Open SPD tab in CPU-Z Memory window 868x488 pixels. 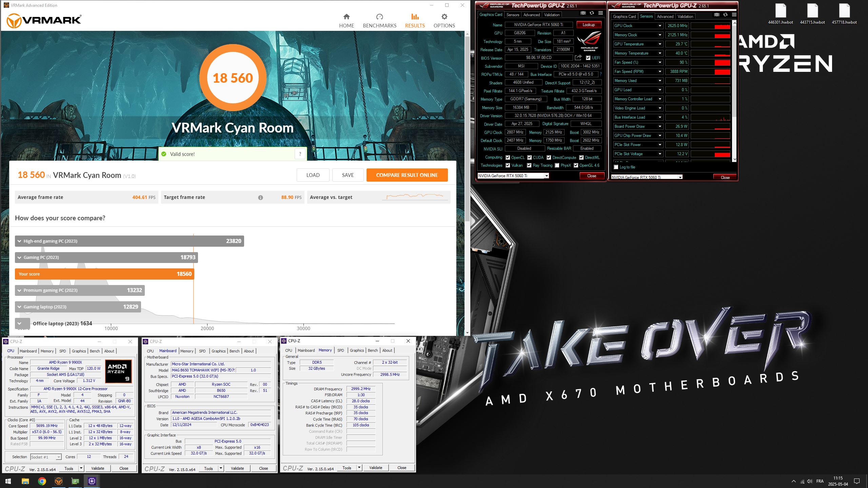point(340,350)
